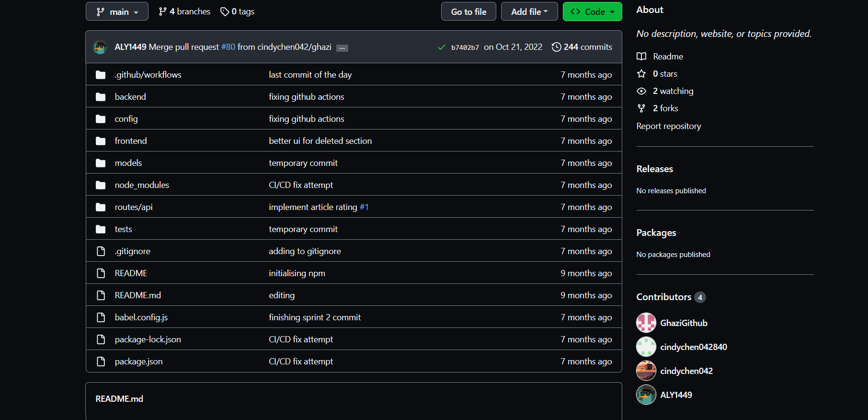This screenshot has width=868, height=420.
Task: Expand the commit message ellipsis
Action: point(342,47)
